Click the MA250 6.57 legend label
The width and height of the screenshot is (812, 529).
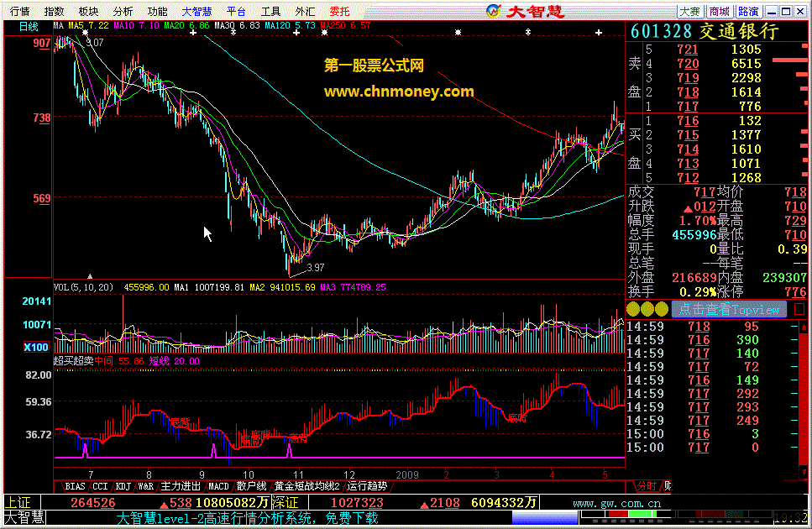tap(345, 25)
